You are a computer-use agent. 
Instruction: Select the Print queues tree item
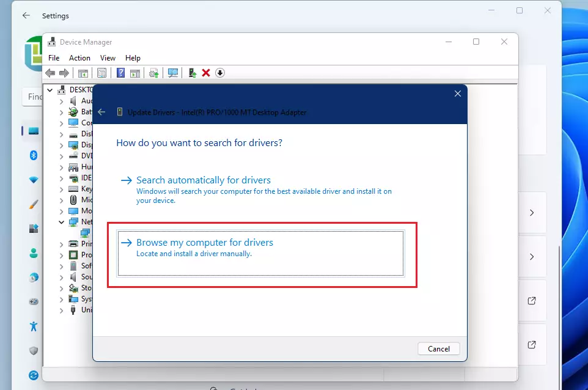pos(81,244)
